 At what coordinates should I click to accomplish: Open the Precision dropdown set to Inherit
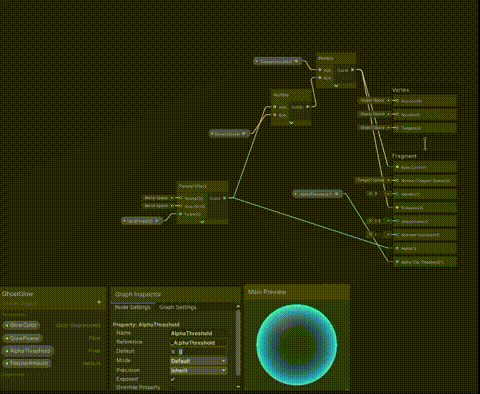coord(199,371)
